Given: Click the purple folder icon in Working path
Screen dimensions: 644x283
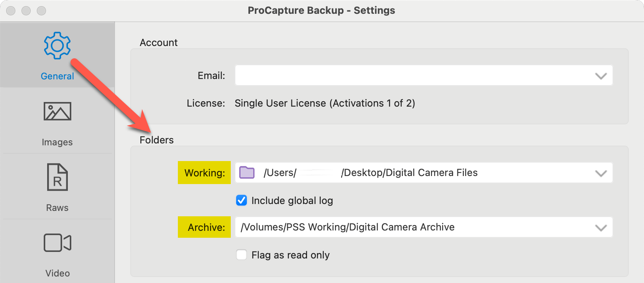Looking at the screenshot, I should point(247,173).
